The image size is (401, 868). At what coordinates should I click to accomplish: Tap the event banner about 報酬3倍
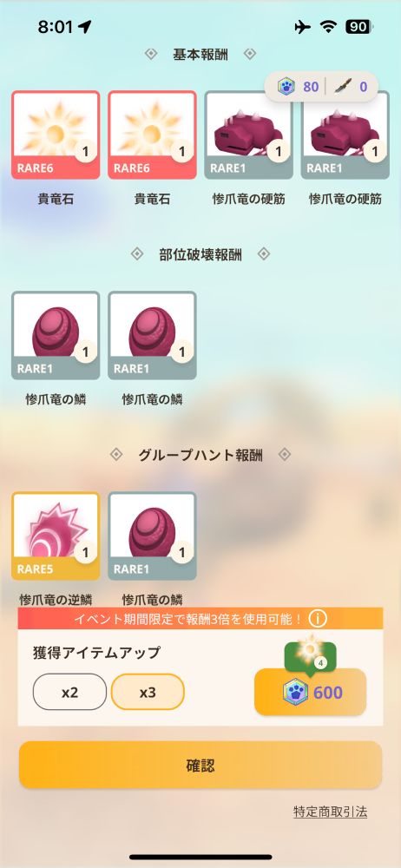200,618
